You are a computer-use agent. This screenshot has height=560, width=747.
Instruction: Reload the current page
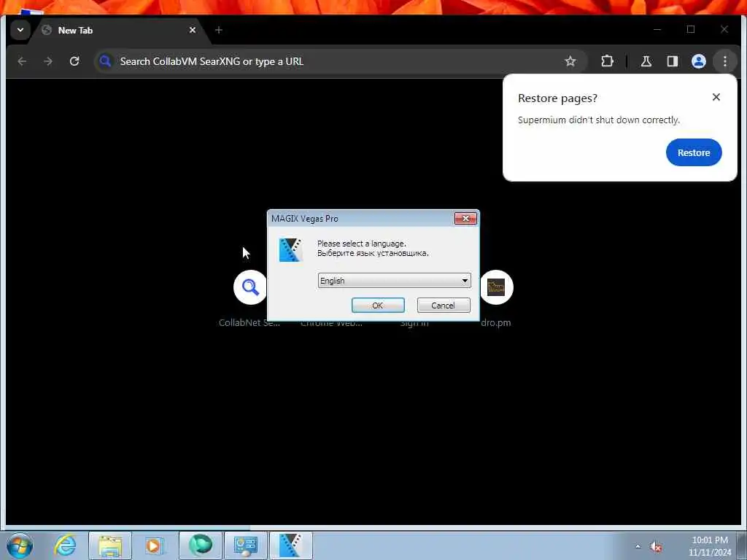click(x=74, y=61)
